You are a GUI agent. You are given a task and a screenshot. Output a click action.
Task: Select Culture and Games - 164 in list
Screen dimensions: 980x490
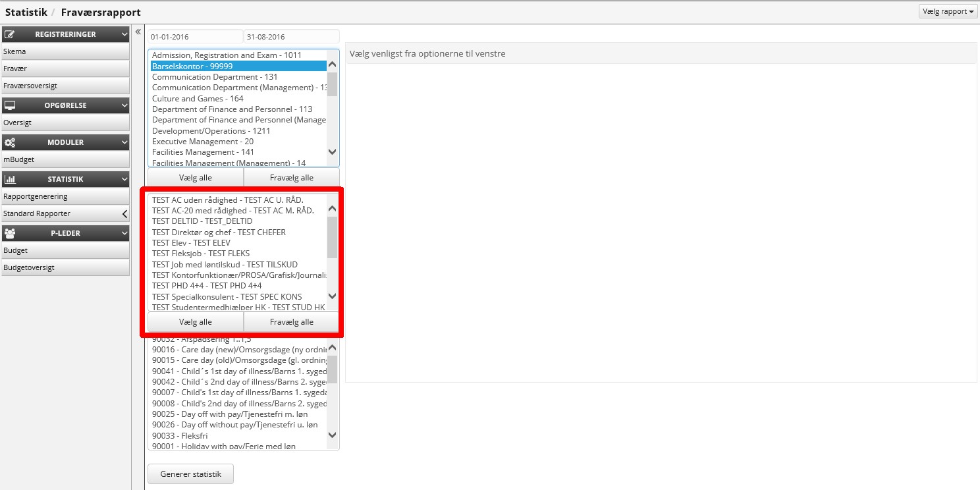click(x=198, y=99)
